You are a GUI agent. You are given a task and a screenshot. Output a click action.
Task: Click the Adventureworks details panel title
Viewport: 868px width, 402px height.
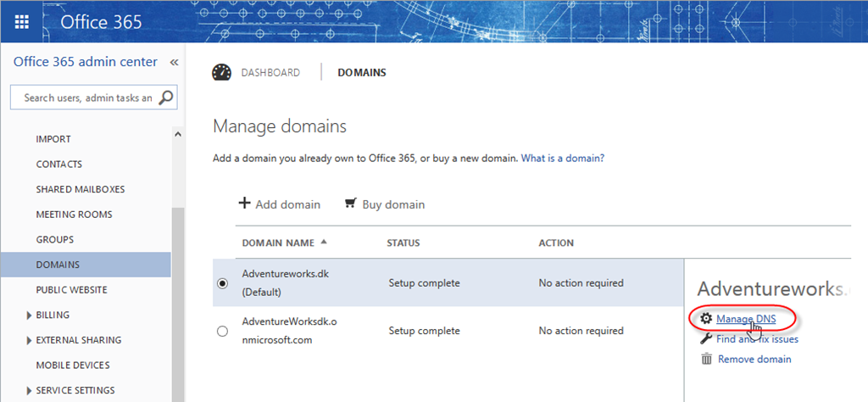pyautogui.click(x=774, y=288)
